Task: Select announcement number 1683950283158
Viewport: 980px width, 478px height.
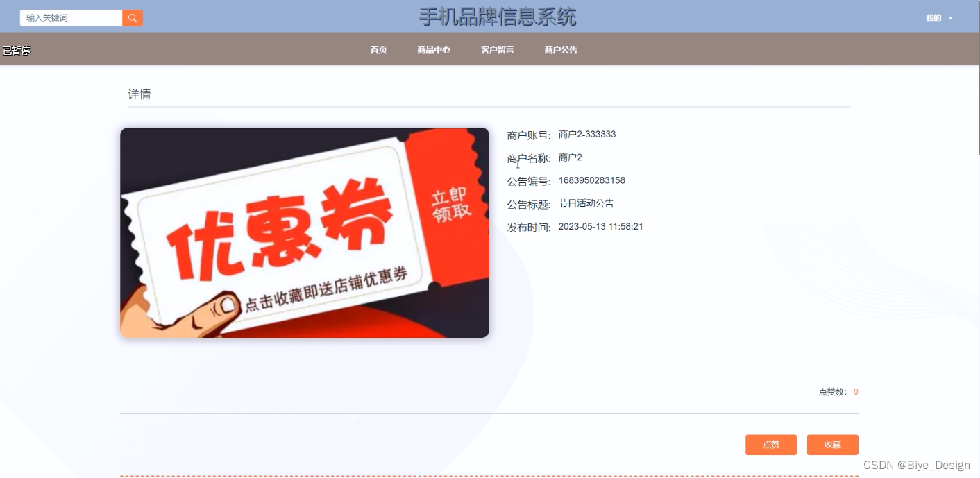Action: click(592, 180)
